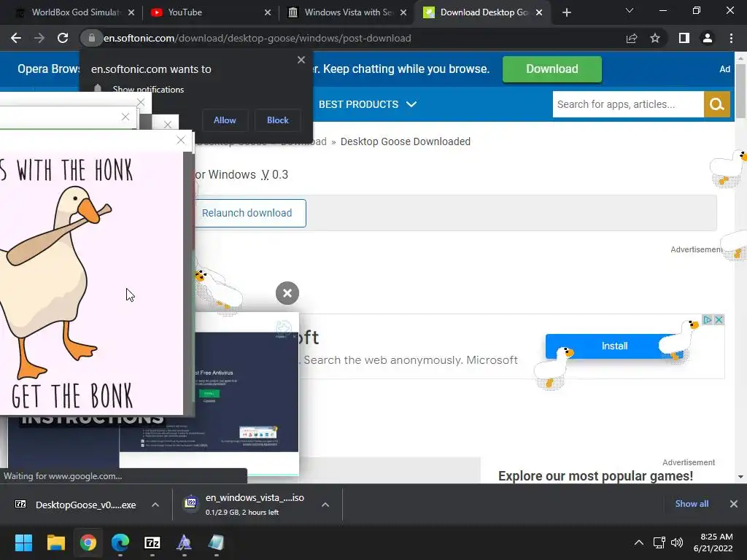Block notifications from en.softonic.com
Viewport: 747px width, 560px height.
point(278,120)
